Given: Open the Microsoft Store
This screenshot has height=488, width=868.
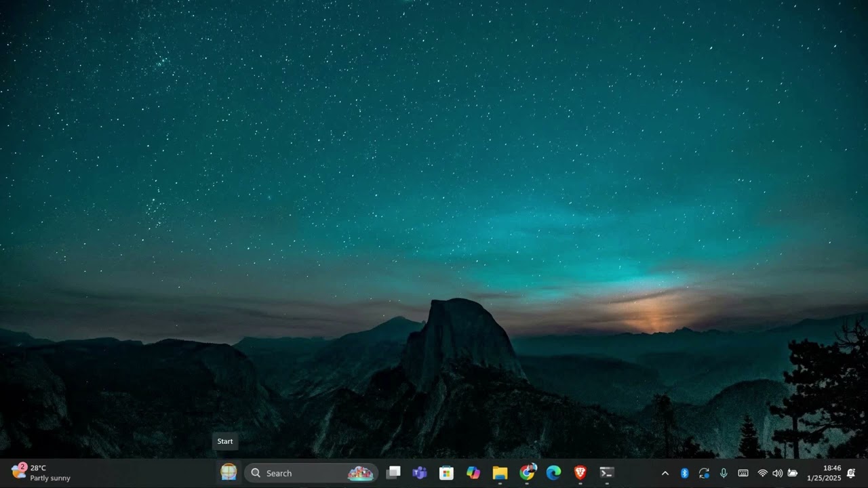Looking at the screenshot, I should pyautogui.click(x=446, y=473).
